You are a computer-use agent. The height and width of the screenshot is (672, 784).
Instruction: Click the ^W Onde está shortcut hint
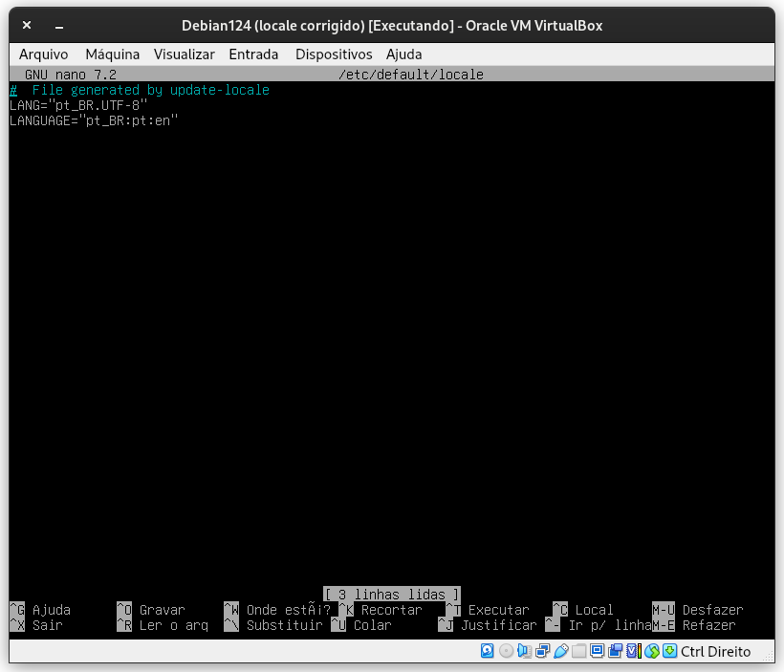[x=277, y=610]
